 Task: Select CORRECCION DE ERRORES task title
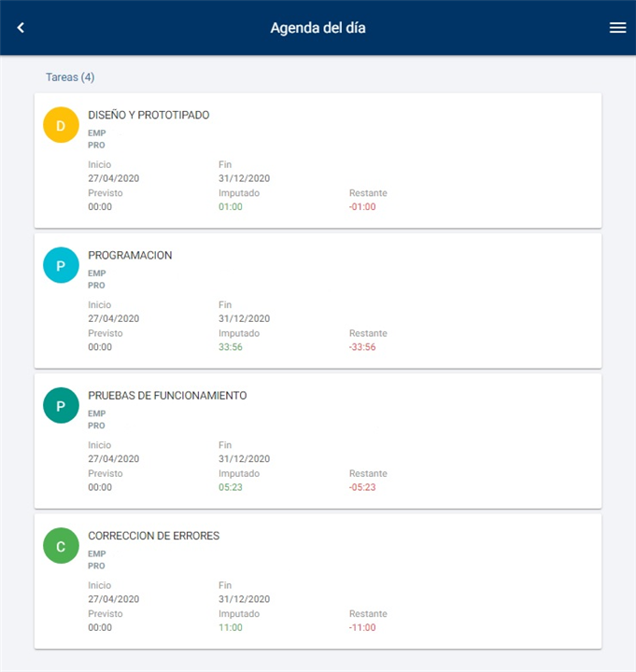[x=153, y=536]
